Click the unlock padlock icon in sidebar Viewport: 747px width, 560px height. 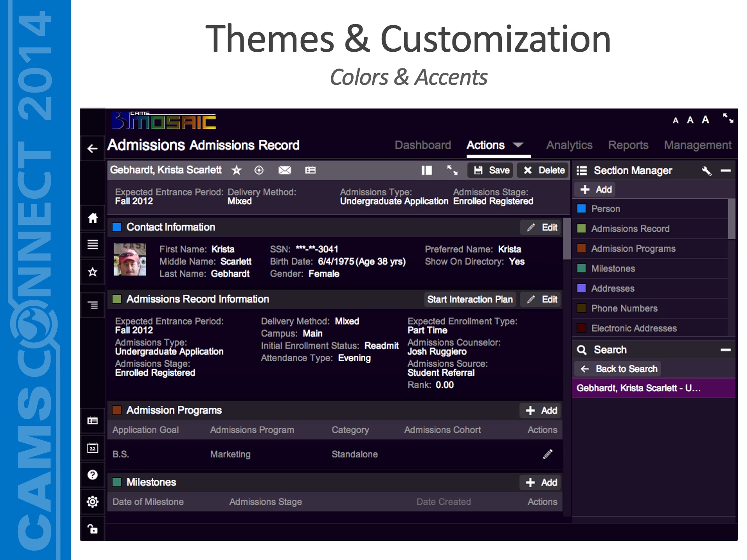pos(93,529)
